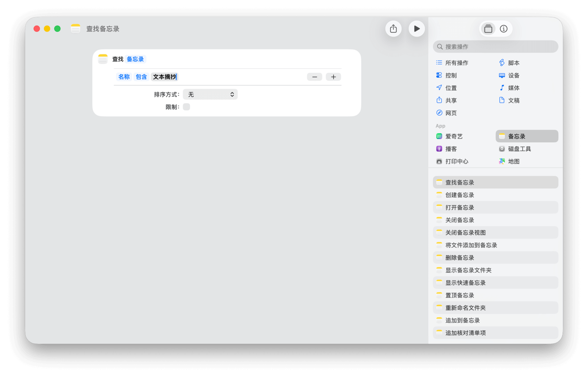
Task: Add a filter with plus button
Action: click(333, 77)
